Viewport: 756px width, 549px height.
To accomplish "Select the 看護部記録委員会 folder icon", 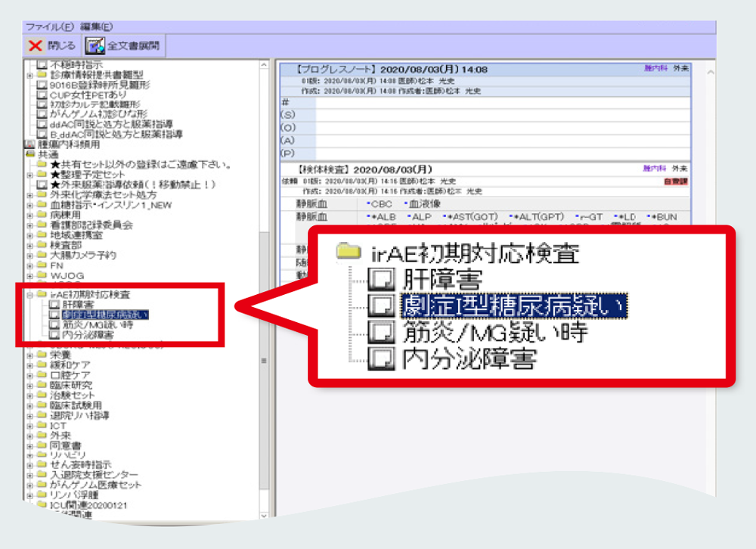I will click(42, 225).
